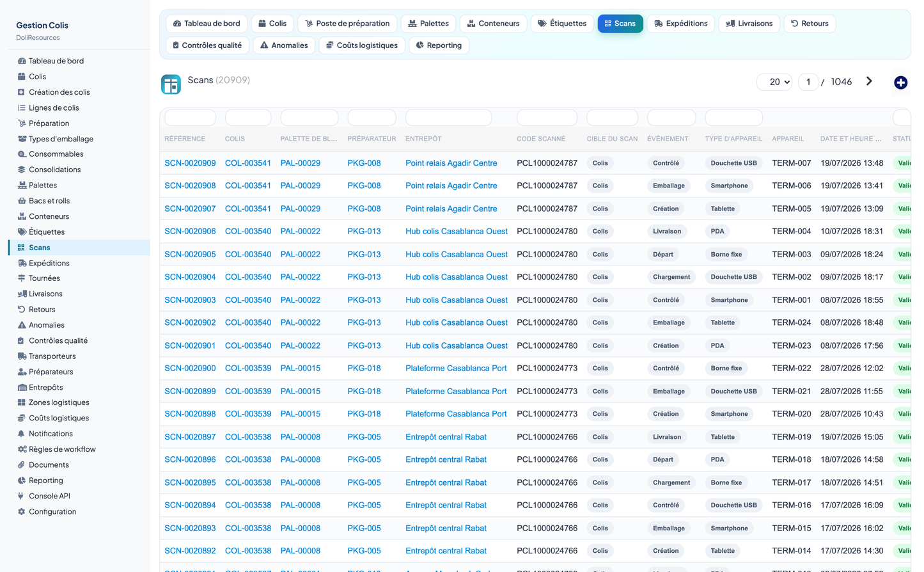
Task: Click the Préparateurs users icon
Action: pyautogui.click(x=22, y=372)
